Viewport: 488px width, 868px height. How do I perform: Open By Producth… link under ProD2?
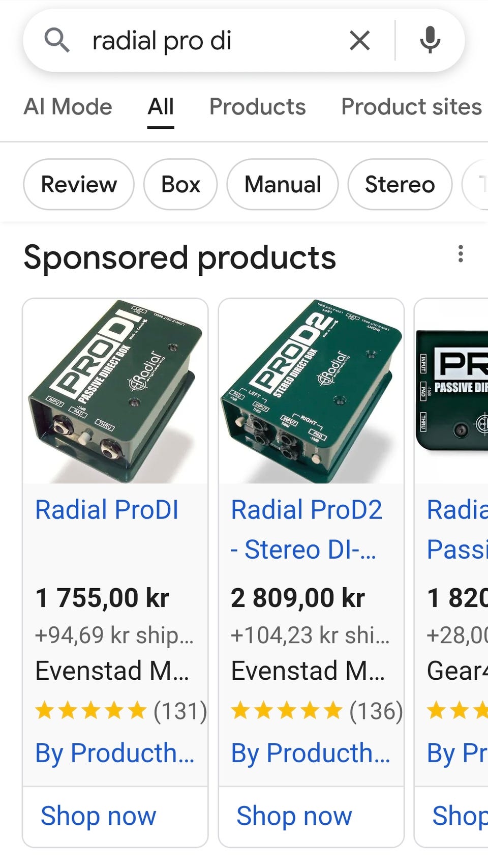click(x=311, y=753)
